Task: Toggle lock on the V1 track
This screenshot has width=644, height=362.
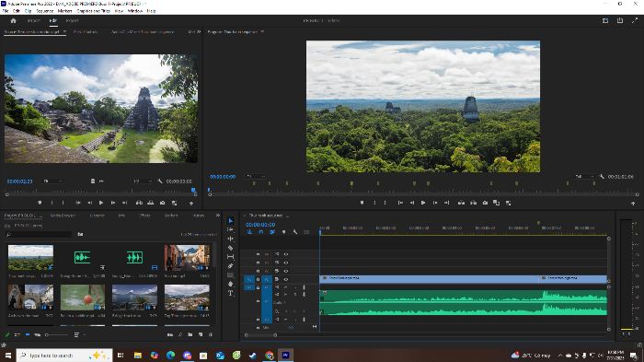Action: tap(258, 279)
